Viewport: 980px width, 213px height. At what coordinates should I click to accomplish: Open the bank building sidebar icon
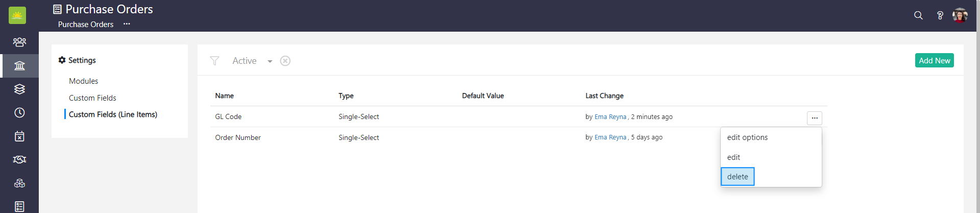[x=19, y=66]
